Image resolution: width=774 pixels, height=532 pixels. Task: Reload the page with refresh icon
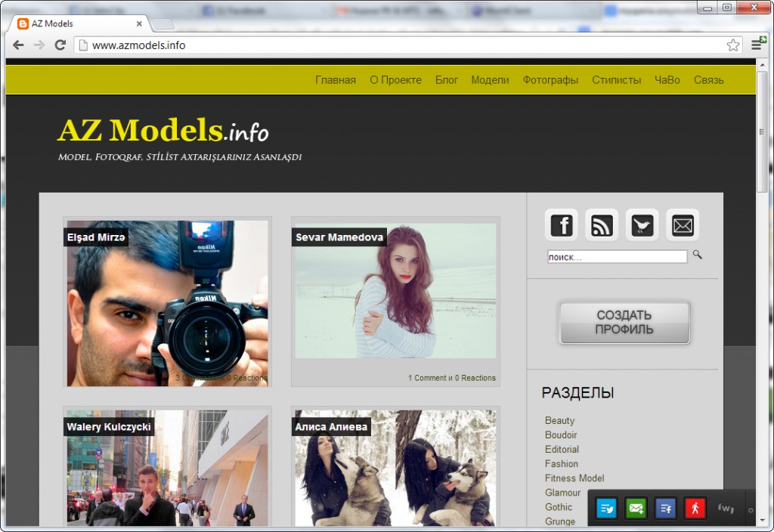(x=60, y=45)
